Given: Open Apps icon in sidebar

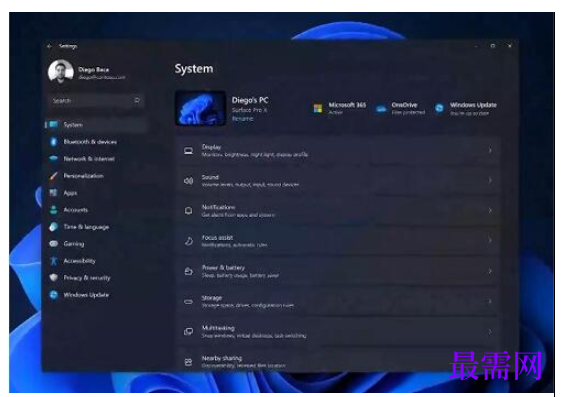Looking at the screenshot, I should click(53, 192).
